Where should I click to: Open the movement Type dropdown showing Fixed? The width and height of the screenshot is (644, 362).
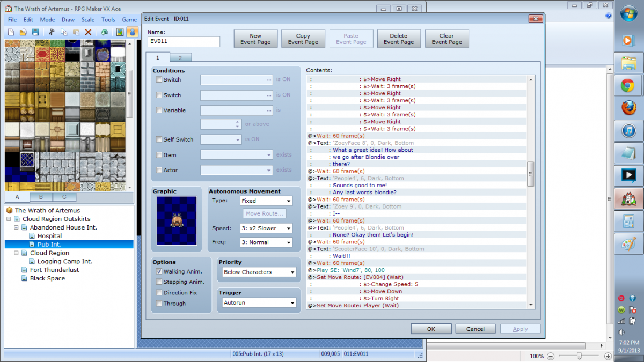(x=266, y=201)
